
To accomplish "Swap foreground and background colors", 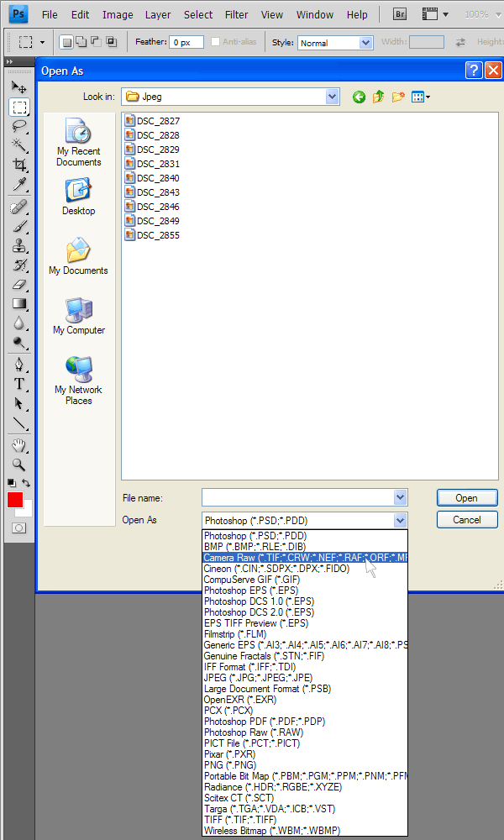I will pyautogui.click(x=26, y=483).
